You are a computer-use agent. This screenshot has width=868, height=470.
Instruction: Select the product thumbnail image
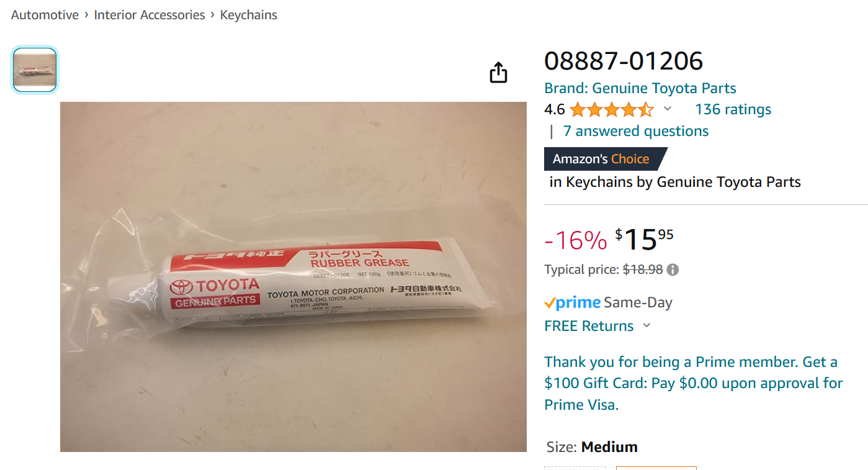click(35, 70)
